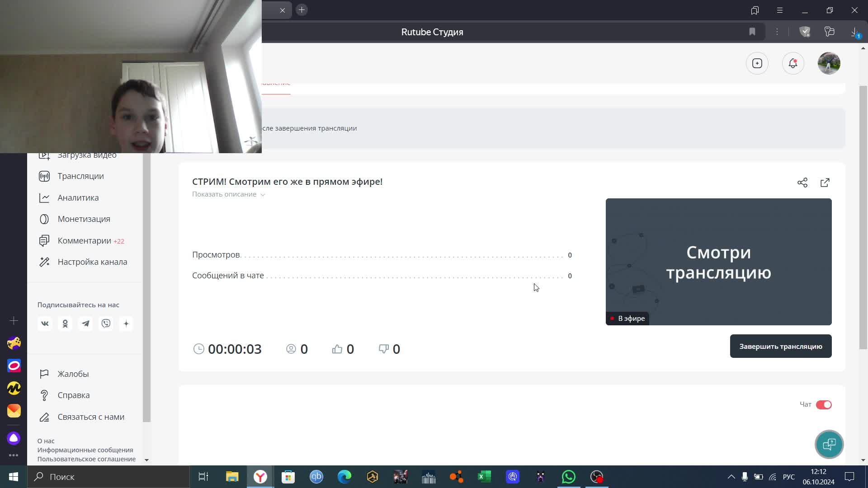868x488 pixels.
Task: Click the stream title СТРИМ! Смотрим его же
Action: (x=287, y=182)
